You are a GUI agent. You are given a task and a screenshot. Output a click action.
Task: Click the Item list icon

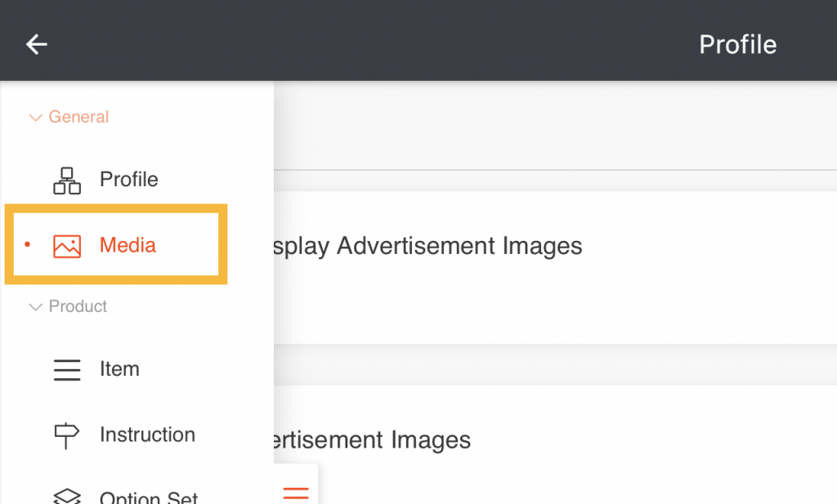67,370
